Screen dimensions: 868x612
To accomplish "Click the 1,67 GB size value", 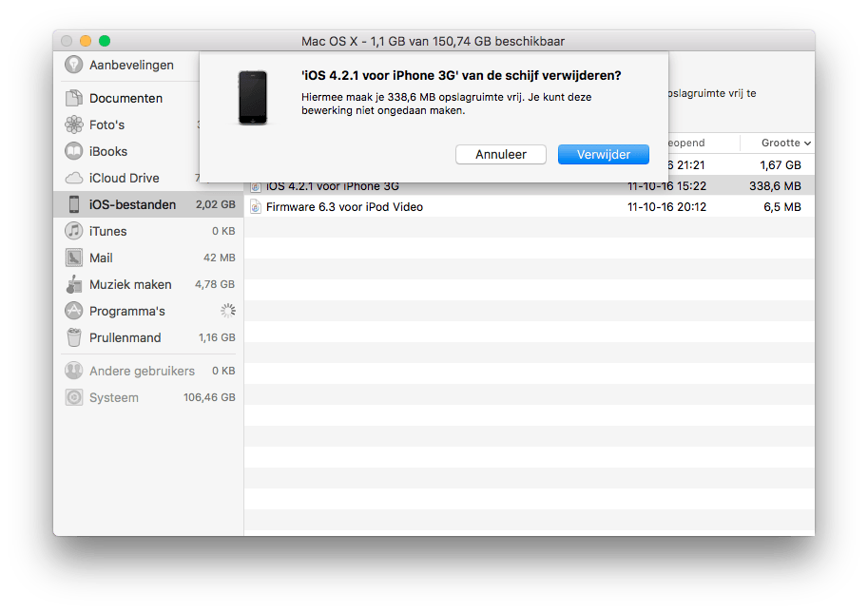I will coord(781,165).
